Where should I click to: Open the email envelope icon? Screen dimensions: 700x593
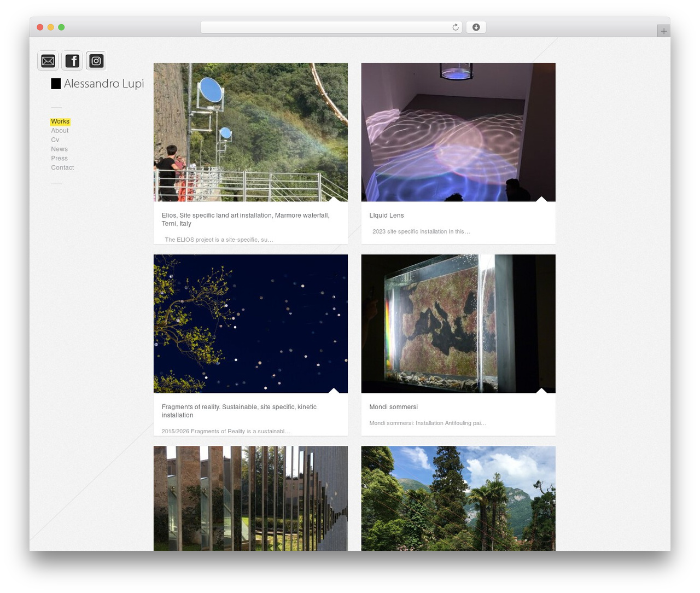[x=48, y=61]
